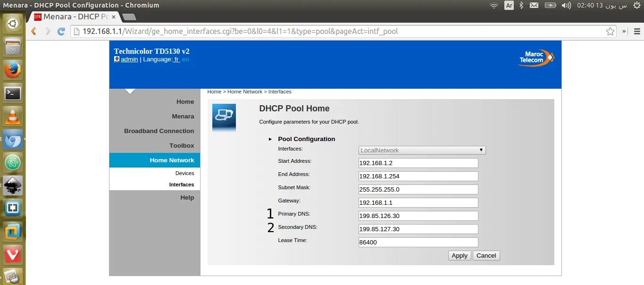Click the Chromium icon in the launcher
Viewport: 644px width, 285px height.
pyautogui.click(x=13, y=139)
